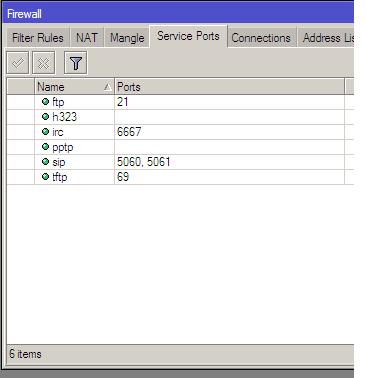Sort by the Ports column header
The width and height of the screenshot is (366, 378).
click(x=229, y=87)
